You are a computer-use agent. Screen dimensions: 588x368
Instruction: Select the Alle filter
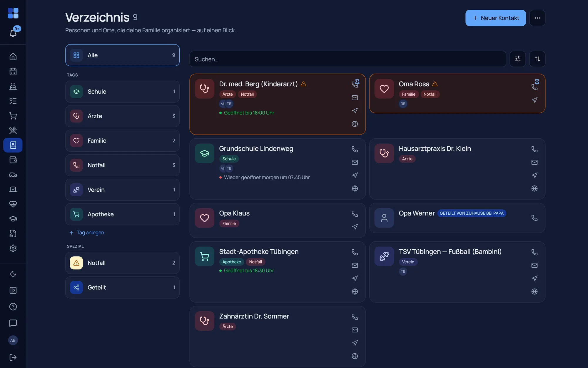pos(122,55)
